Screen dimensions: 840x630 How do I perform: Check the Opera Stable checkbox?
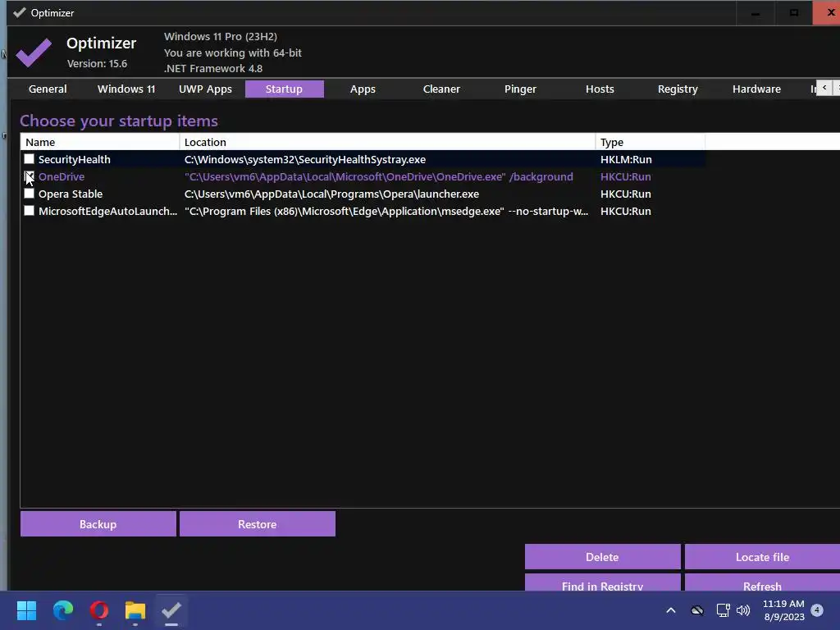[x=29, y=194]
